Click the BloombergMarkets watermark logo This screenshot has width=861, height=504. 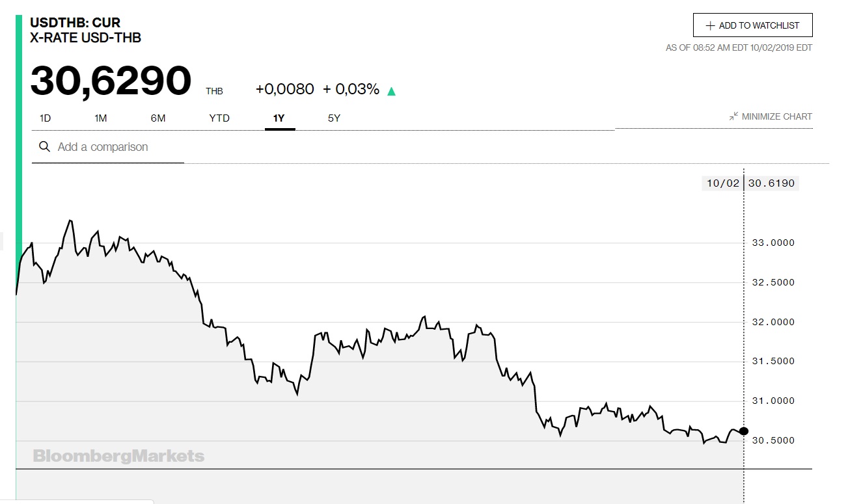(118, 456)
